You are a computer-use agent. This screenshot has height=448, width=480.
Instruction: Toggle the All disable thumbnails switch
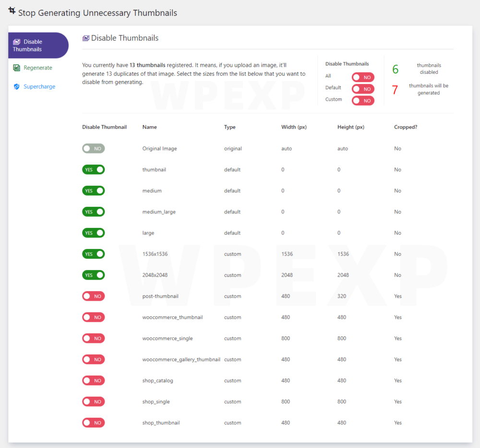point(363,77)
